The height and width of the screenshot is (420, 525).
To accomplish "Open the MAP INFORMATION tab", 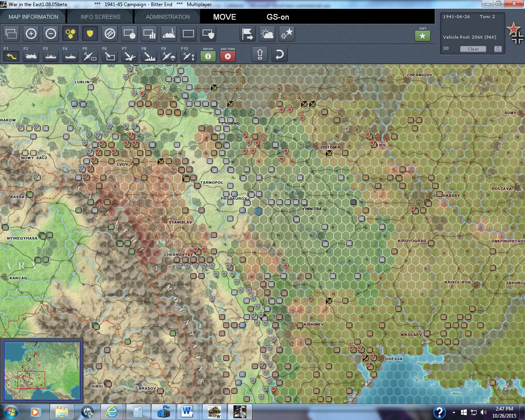I will click(x=33, y=17).
